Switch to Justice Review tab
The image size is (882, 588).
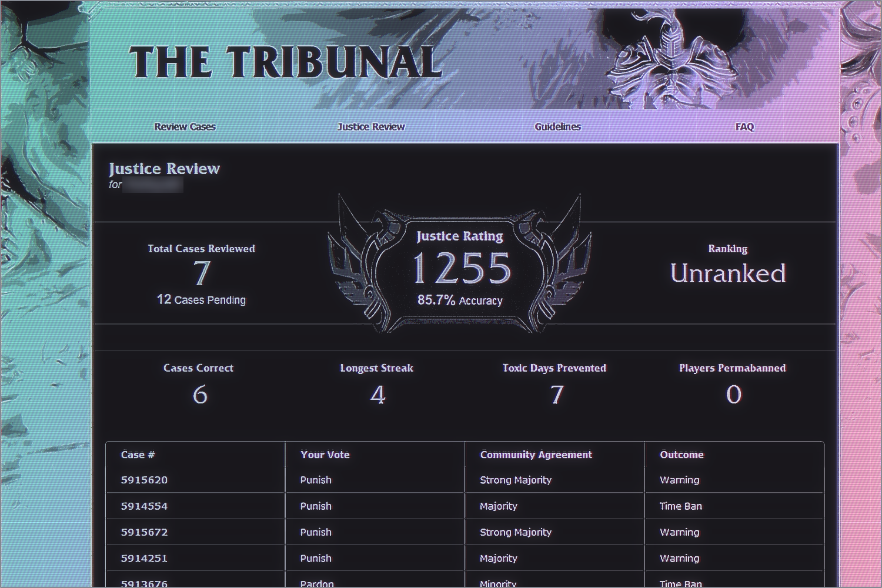(x=371, y=126)
